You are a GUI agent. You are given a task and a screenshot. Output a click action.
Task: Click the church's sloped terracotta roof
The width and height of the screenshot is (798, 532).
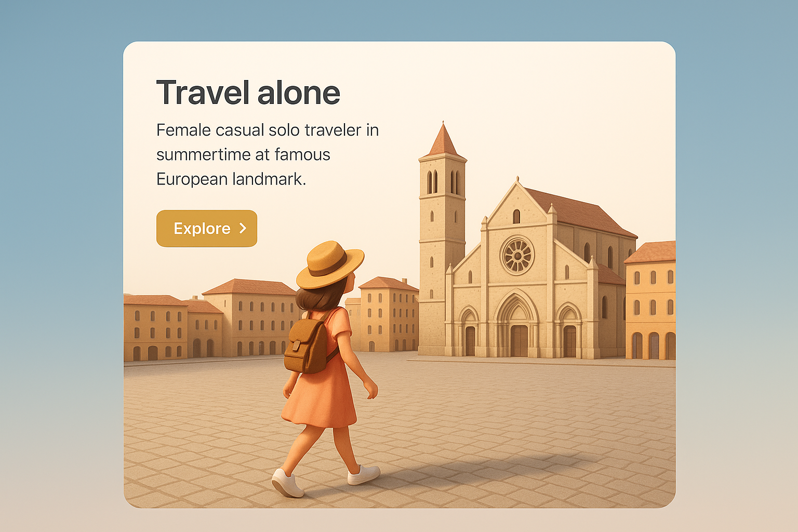click(579, 210)
